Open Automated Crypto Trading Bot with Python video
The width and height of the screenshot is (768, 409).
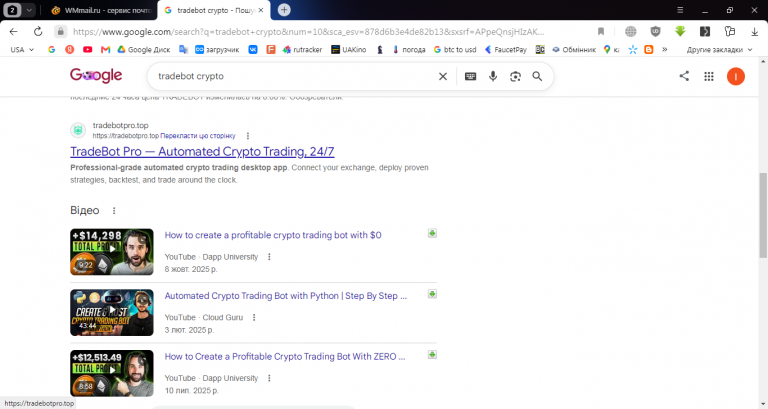click(286, 296)
